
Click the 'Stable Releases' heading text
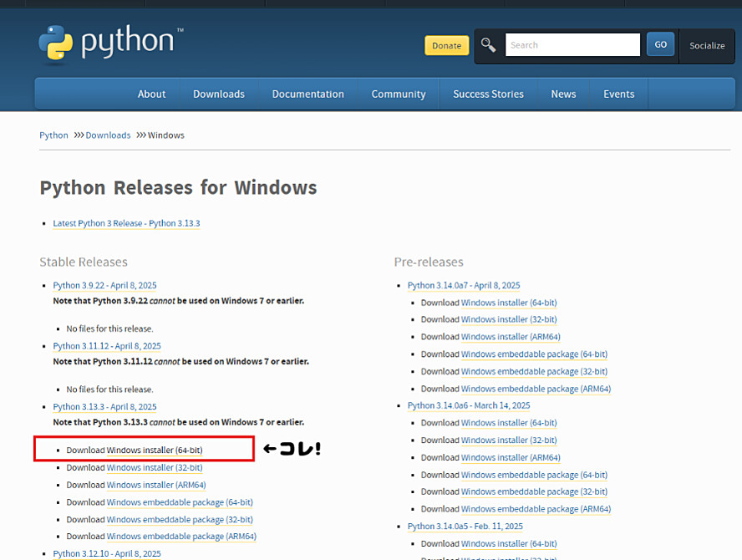pos(84,262)
